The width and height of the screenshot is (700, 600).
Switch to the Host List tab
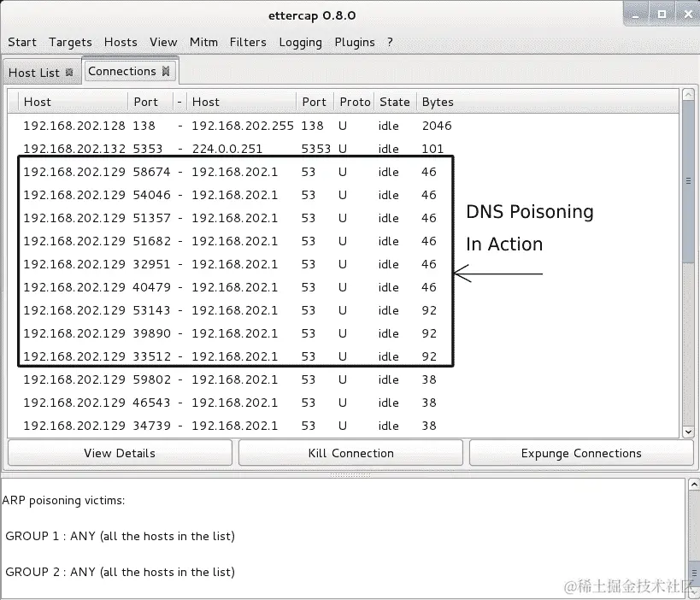(x=34, y=73)
